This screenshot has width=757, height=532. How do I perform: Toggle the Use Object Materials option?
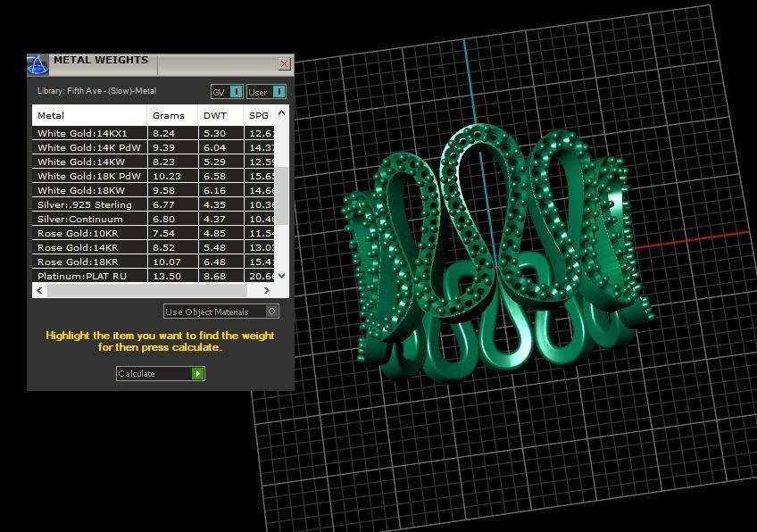pos(221,312)
